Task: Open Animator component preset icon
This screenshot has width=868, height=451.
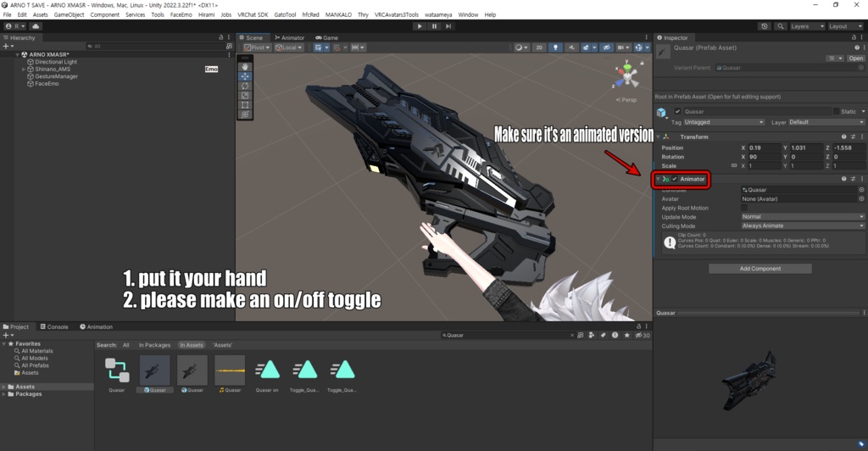Action: pyautogui.click(x=853, y=179)
